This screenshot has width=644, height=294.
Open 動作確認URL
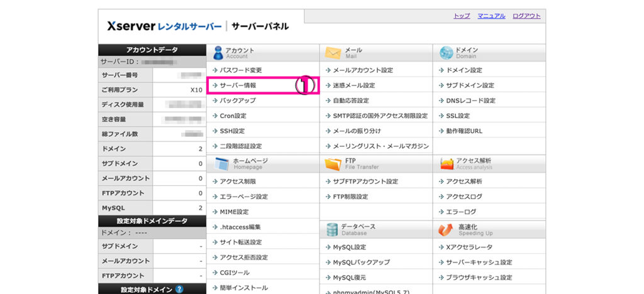pyautogui.click(x=465, y=131)
